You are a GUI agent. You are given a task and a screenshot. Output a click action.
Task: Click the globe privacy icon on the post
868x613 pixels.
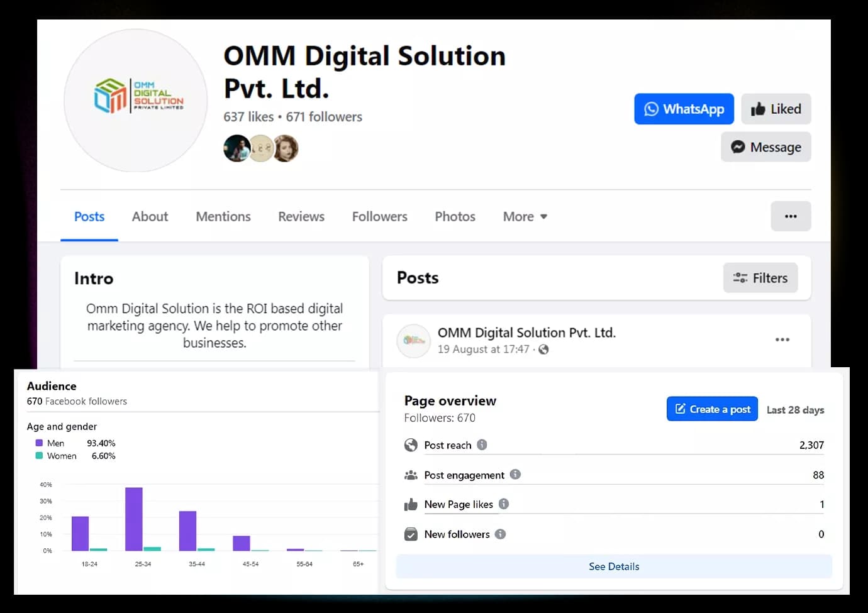543,350
